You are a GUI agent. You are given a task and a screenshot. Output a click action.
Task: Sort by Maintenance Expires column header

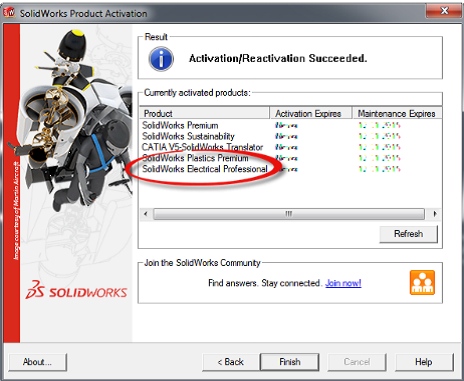coord(397,113)
